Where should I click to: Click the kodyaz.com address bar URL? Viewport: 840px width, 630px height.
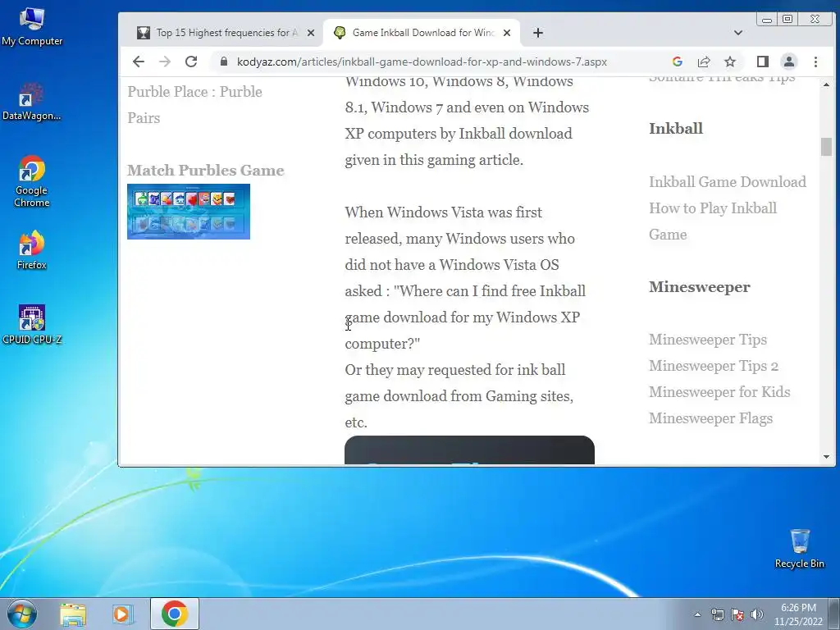422,62
